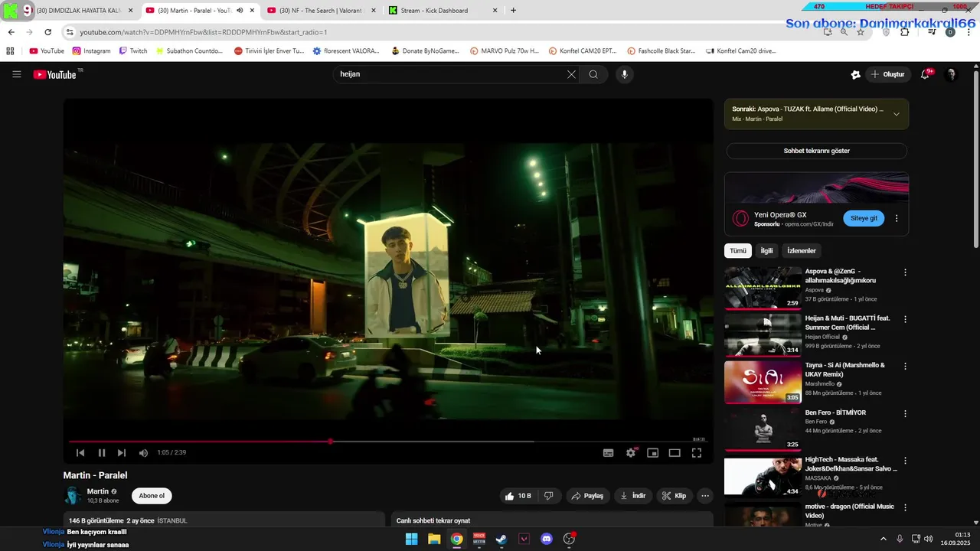Open Chrome apps grid in bookmarks bar

click(10, 51)
